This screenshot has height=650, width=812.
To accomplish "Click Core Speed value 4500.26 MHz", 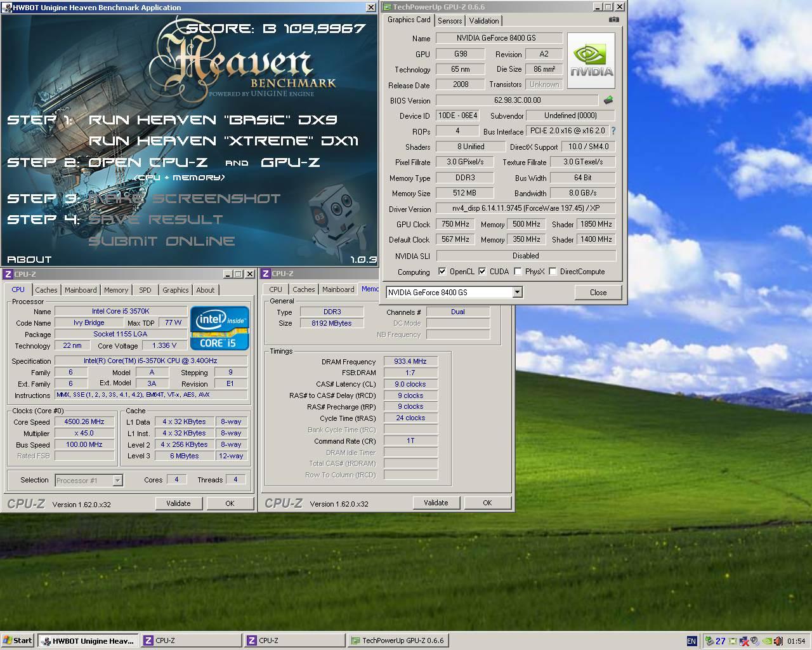I will (84, 421).
